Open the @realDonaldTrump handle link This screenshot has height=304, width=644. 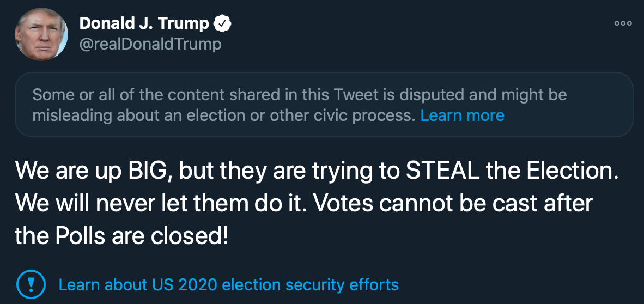tap(150, 44)
